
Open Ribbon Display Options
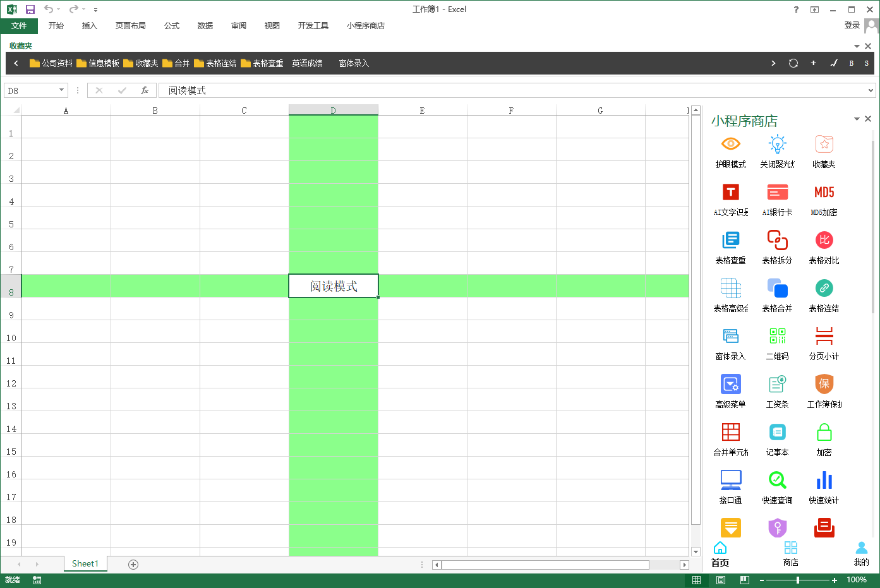[x=814, y=9]
